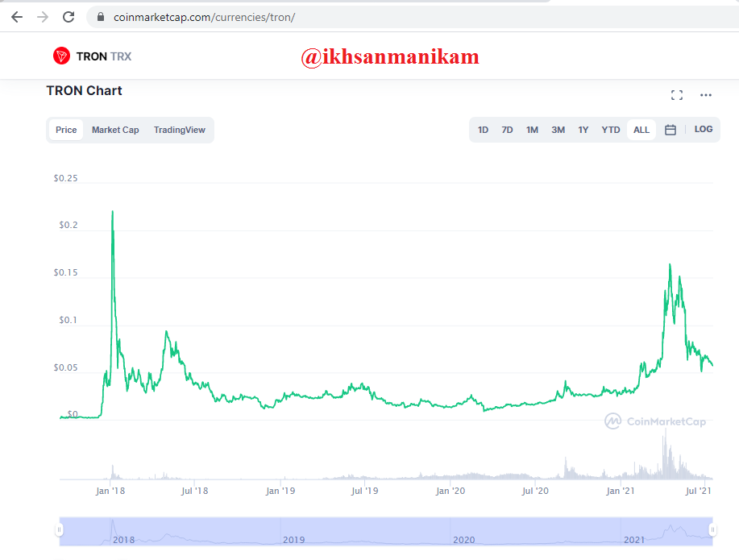Set chart range to 1D
The height and width of the screenshot is (560, 739).
[483, 130]
